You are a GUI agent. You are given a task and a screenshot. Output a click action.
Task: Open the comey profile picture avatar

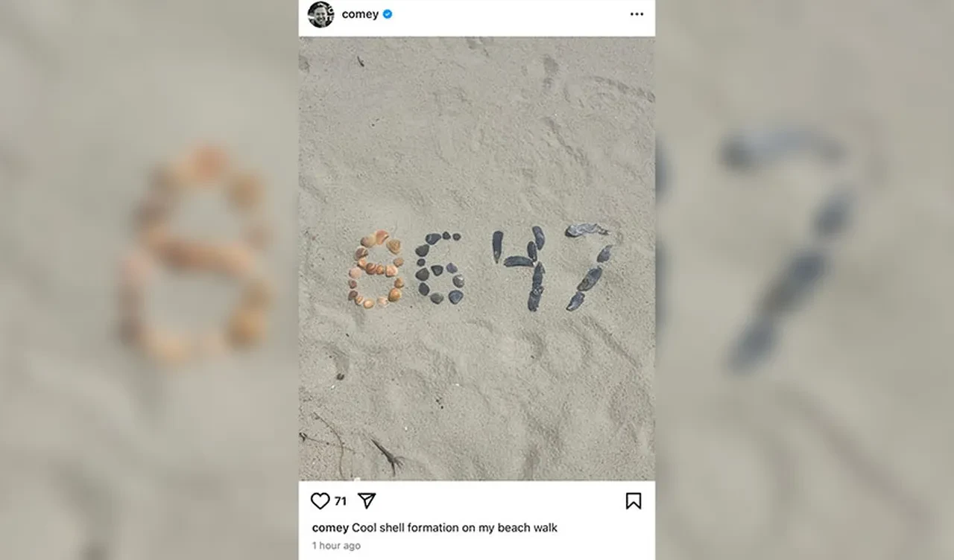321,14
